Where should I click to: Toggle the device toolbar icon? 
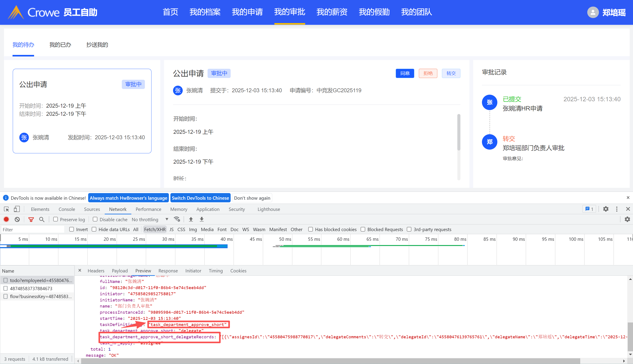click(17, 209)
